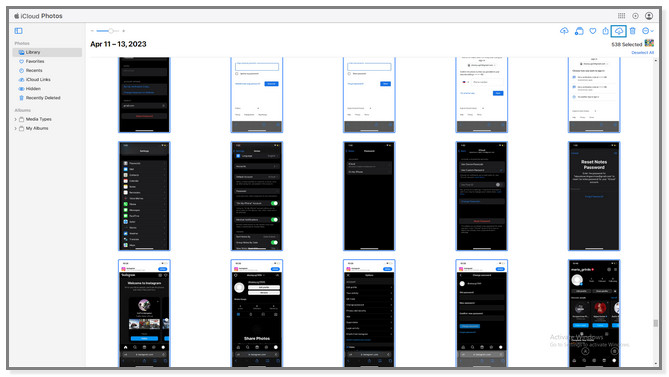Select the Instagram Options menu screenshot thumbnail
669x377 pixels.
point(369,313)
